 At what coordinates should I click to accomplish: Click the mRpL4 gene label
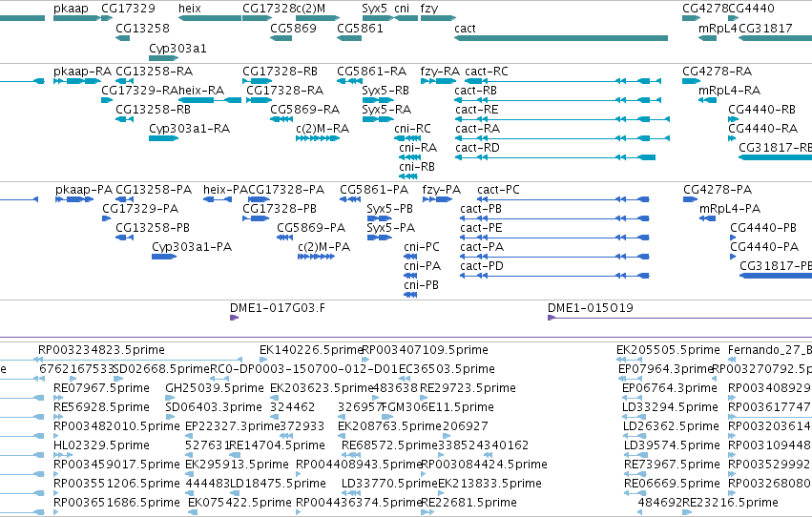[x=718, y=28]
